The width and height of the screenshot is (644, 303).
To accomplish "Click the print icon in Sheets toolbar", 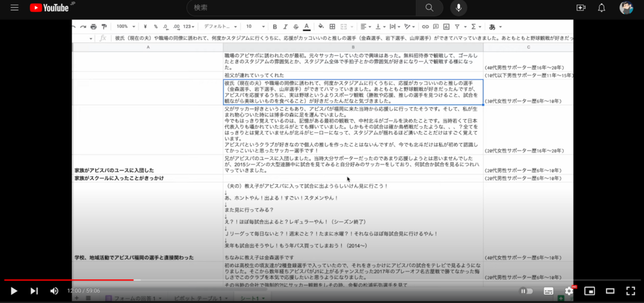I will [93, 26].
